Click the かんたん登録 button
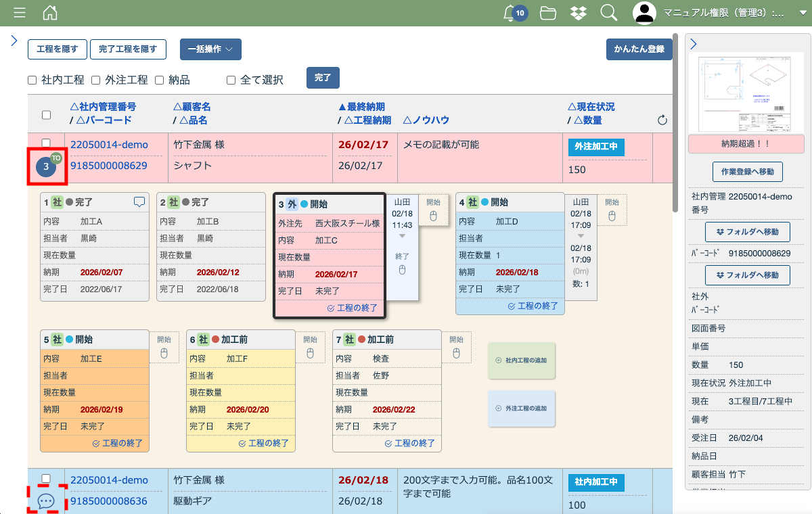The image size is (812, 514). tap(639, 49)
